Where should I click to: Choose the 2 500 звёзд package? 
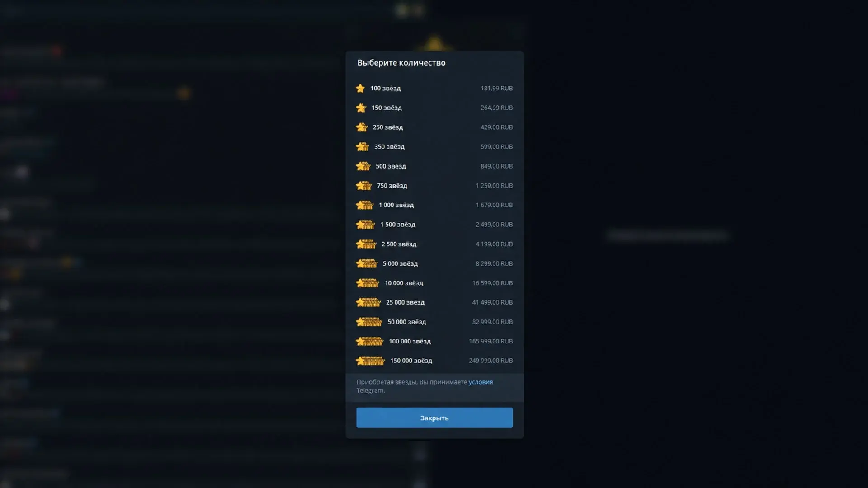(x=434, y=244)
